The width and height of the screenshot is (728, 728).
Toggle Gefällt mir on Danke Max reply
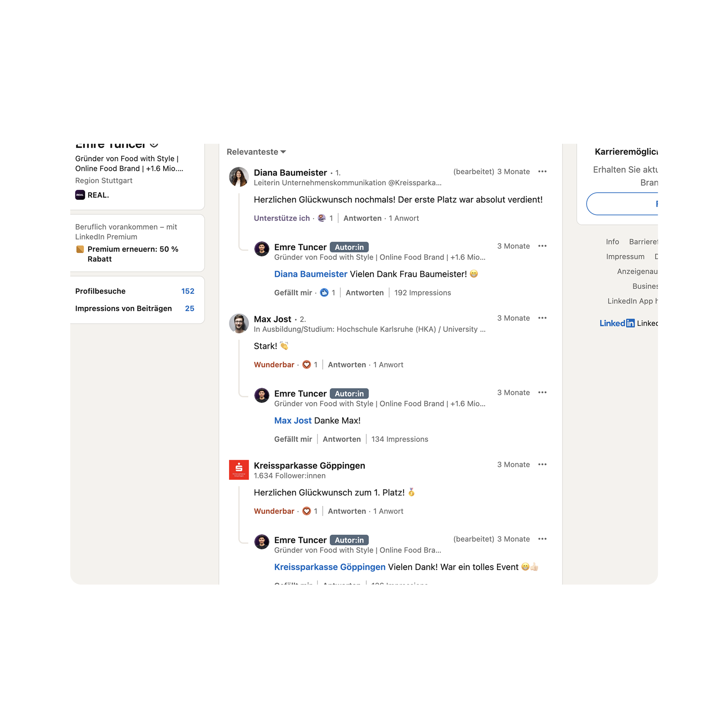point(293,439)
